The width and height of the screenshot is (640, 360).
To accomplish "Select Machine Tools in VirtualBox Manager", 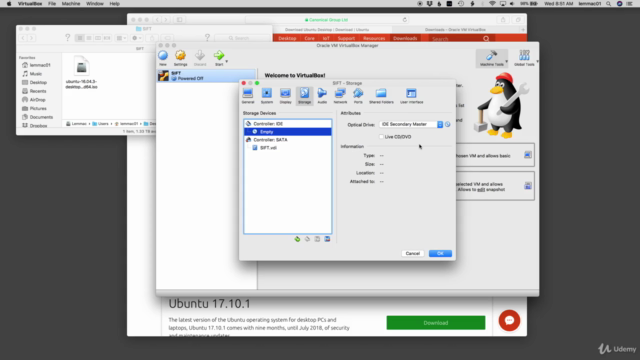I will coord(491,58).
